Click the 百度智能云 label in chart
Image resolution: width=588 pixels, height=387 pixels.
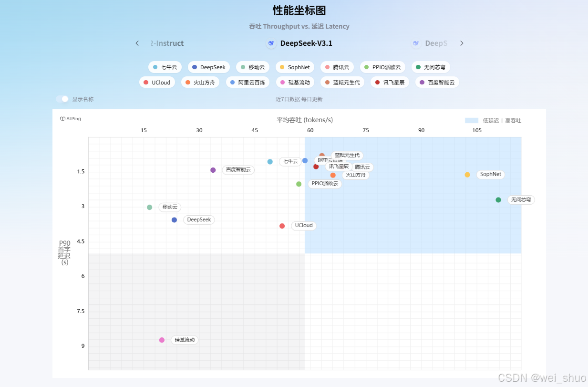point(238,170)
